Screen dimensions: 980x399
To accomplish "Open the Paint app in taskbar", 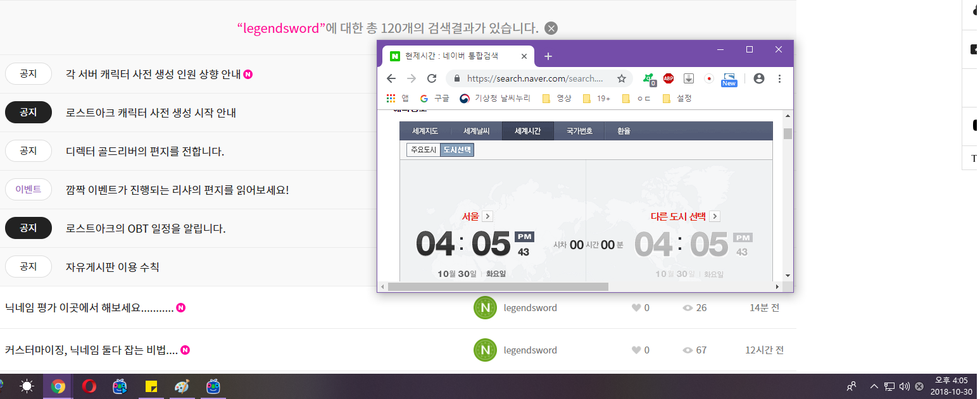I will click(x=182, y=386).
